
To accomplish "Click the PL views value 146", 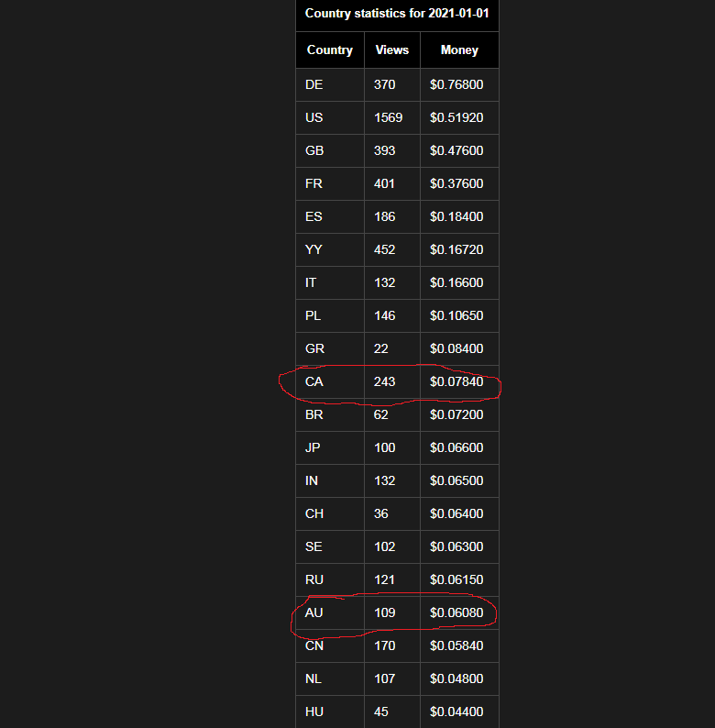I will click(385, 315).
